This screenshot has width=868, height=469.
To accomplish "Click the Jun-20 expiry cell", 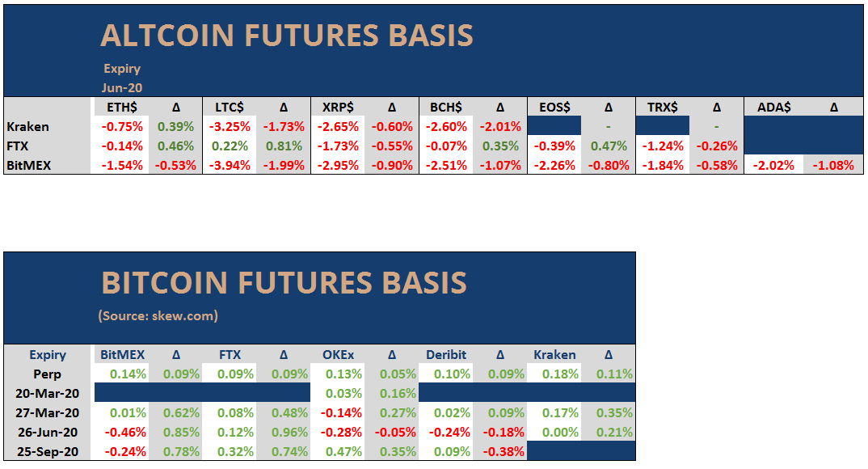I will coord(122,87).
